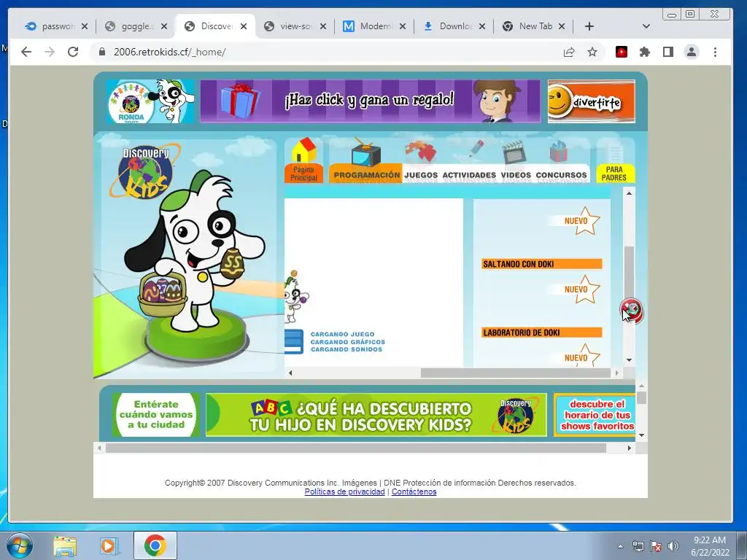Toggle the side panel icon

[668, 52]
